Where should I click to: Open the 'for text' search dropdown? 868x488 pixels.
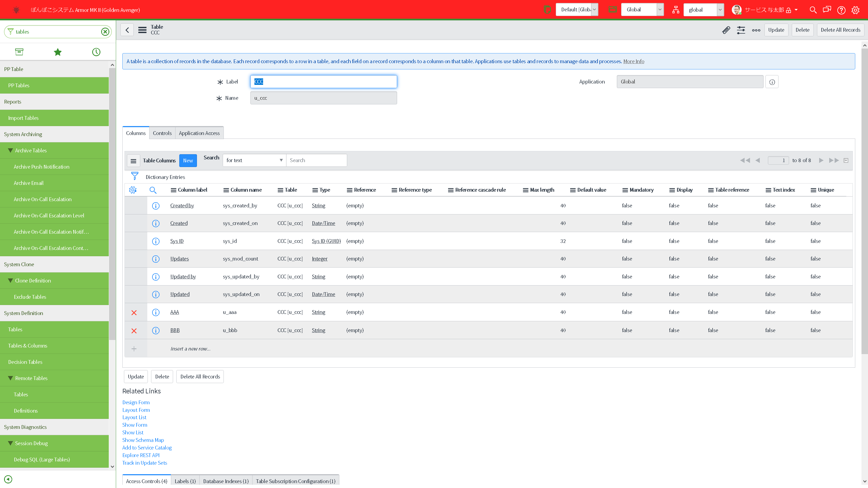[x=254, y=160]
